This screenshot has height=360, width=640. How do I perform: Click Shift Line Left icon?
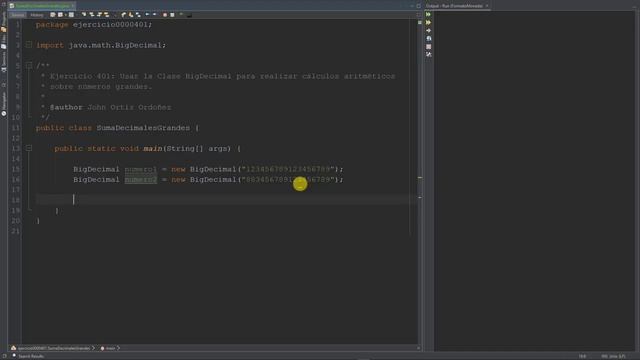click(147, 15)
